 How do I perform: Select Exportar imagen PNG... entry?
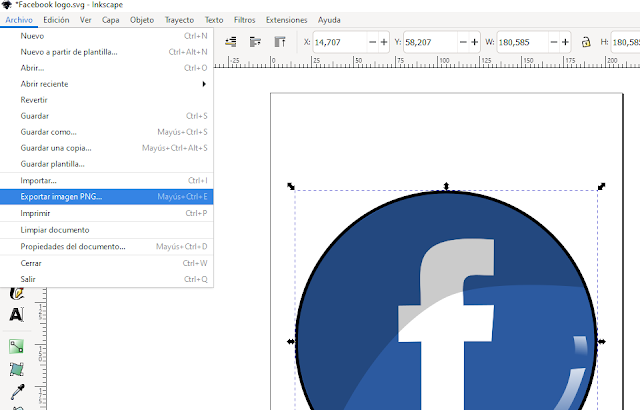coord(107,197)
